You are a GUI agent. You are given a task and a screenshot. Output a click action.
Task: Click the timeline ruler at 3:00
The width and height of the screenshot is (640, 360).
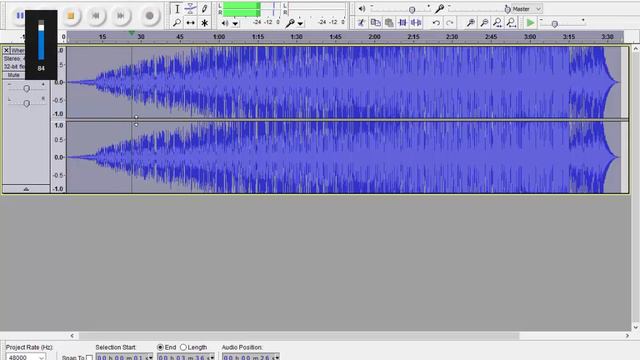530,37
